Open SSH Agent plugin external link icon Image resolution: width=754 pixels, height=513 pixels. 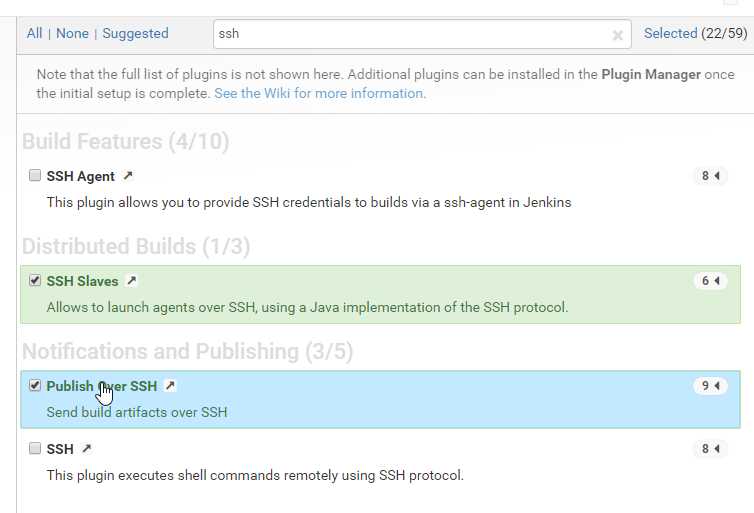127,176
